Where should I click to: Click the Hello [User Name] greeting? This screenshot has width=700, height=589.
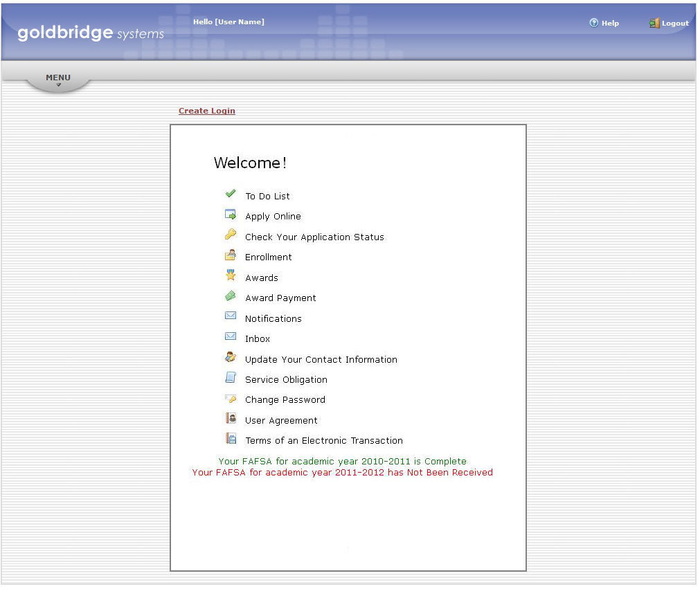pyautogui.click(x=228, y=21)
